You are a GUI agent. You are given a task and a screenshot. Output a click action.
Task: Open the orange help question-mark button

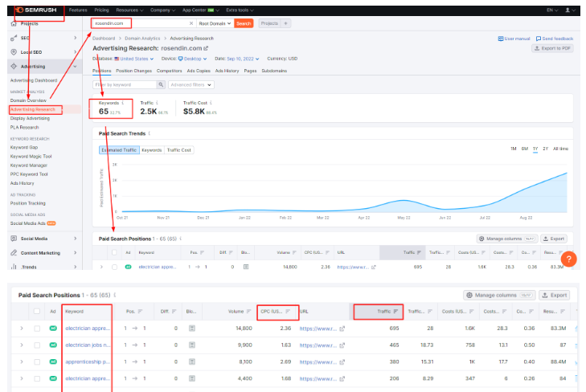tap(568, 259)
